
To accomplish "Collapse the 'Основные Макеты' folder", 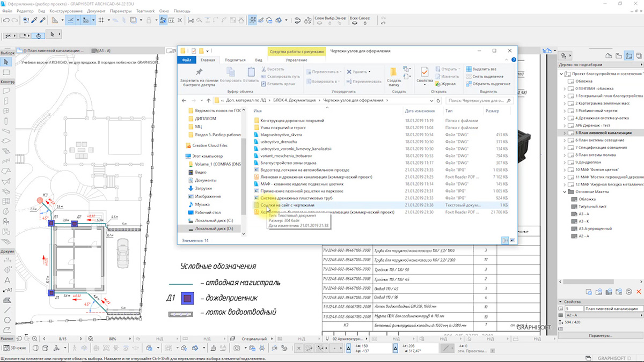I will tap(564, 191).
